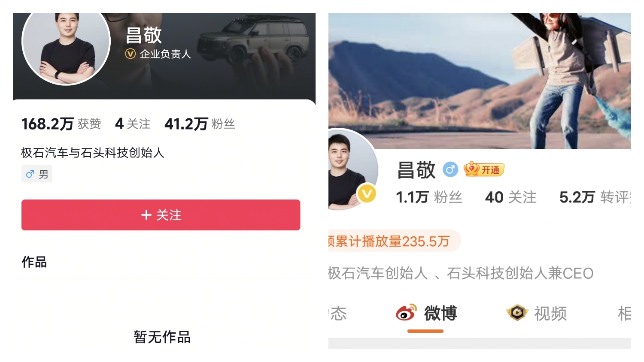View the 168.2万 获赞 likes count
The width and height of the screenshot is (644, 362).
point(61,124)
